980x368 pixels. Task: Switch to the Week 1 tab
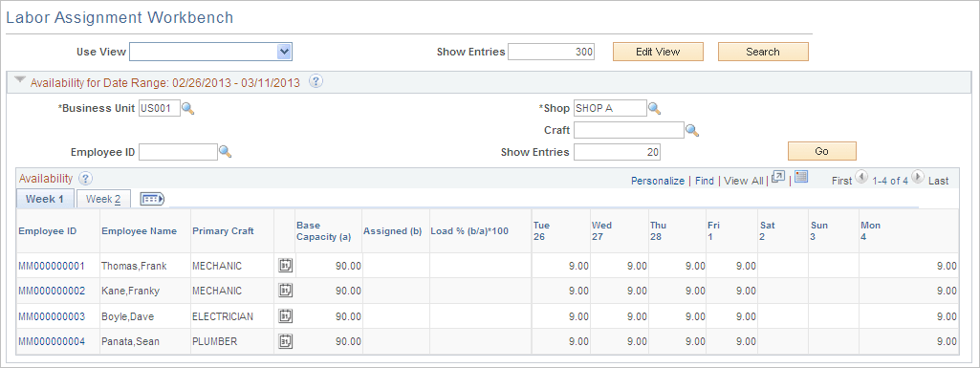click(x=44, y=200)
